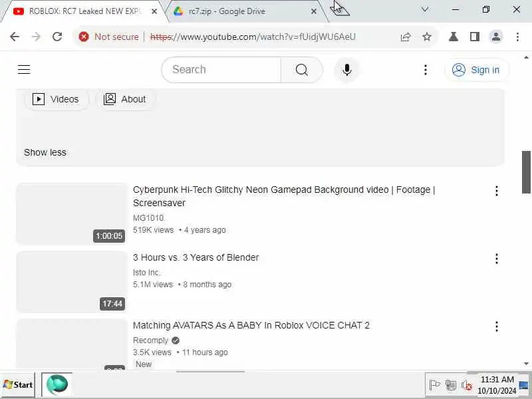
Task: Open YouTube hamburger guide menu
Action: tap(24, 70)
